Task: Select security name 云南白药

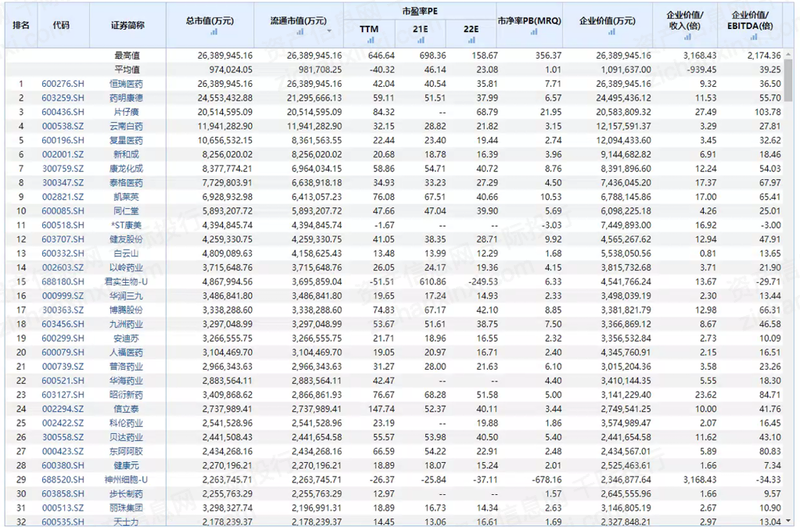Action: coord(126,126)
